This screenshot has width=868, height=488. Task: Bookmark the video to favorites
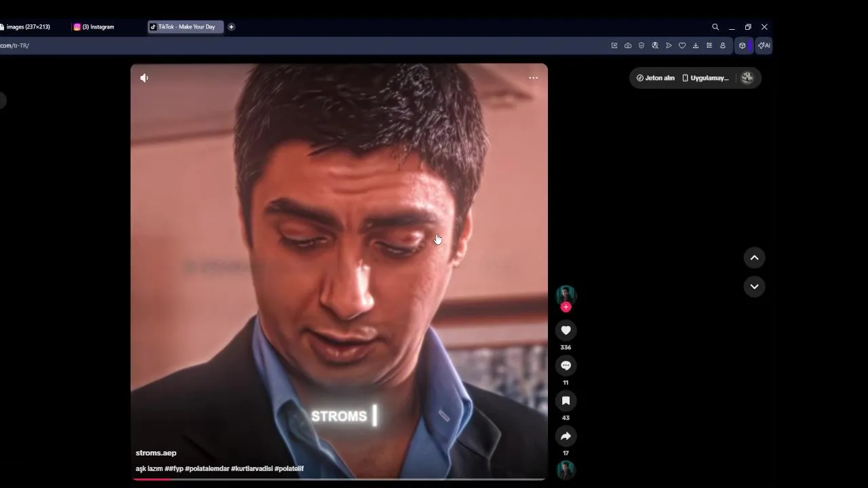click(x=566, y=401)
